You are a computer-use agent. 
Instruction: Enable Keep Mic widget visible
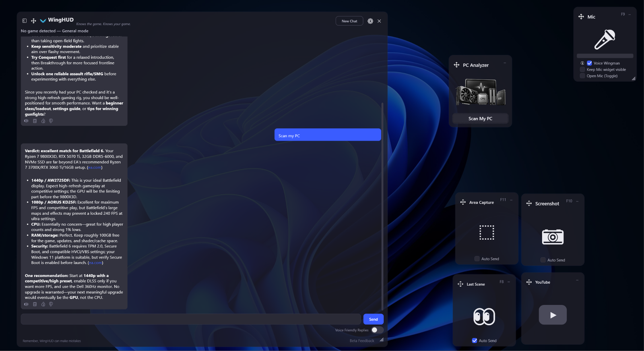[582, 70]
